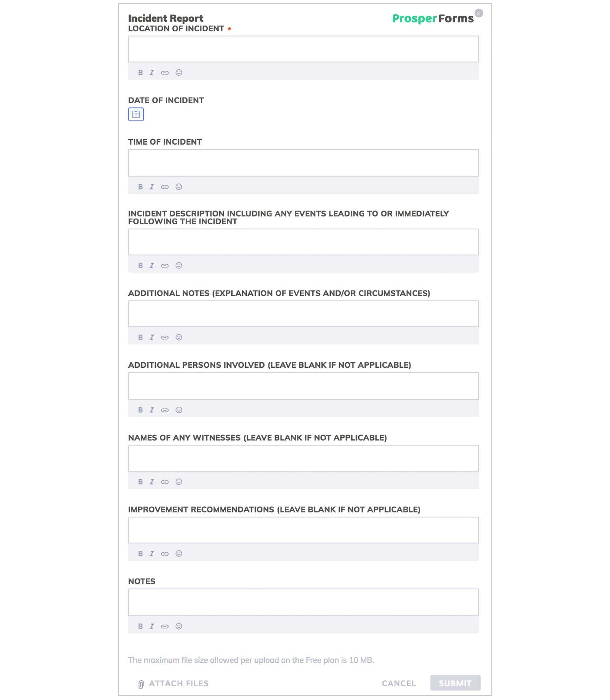This screenshot has height=700, width=610.
Task: Click into the Notes input field
Action: tap(304, 602)
